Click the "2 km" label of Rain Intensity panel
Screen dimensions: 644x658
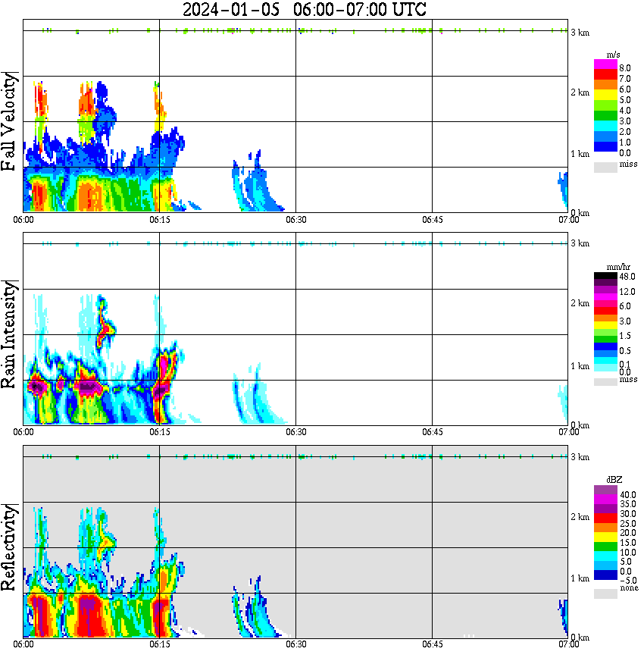point(580,303)
